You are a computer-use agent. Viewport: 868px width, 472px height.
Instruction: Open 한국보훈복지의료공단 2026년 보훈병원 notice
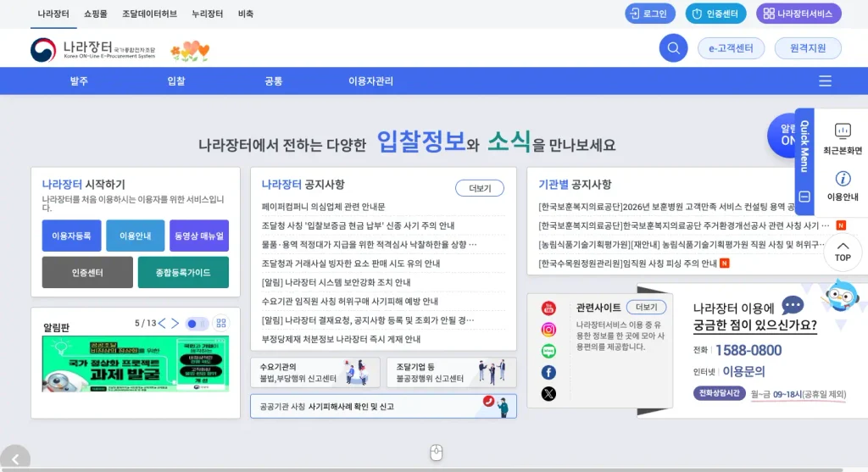pos(666,207)
